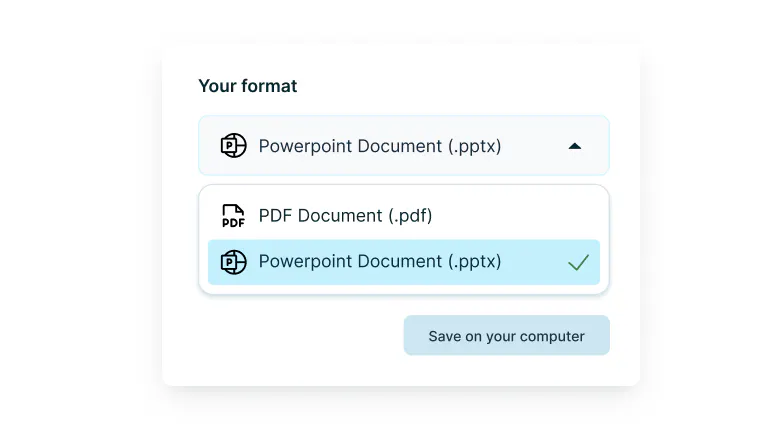768x434 pixels.
Task: Open the format combo box field
Action: click(x=403, y=146)
